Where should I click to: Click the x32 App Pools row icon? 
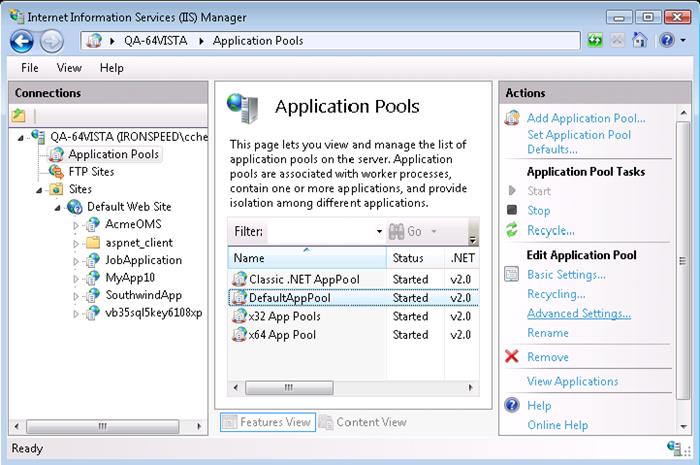(x=239, y=316)
